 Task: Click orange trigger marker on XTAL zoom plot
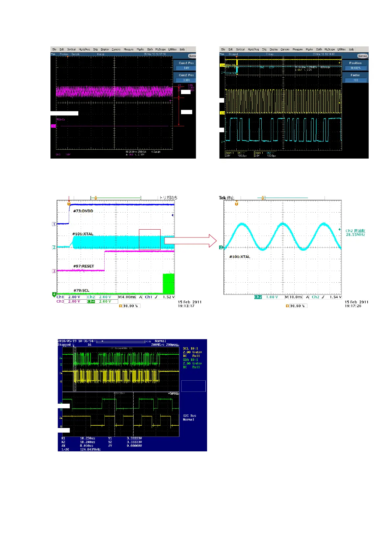[236, 204]
